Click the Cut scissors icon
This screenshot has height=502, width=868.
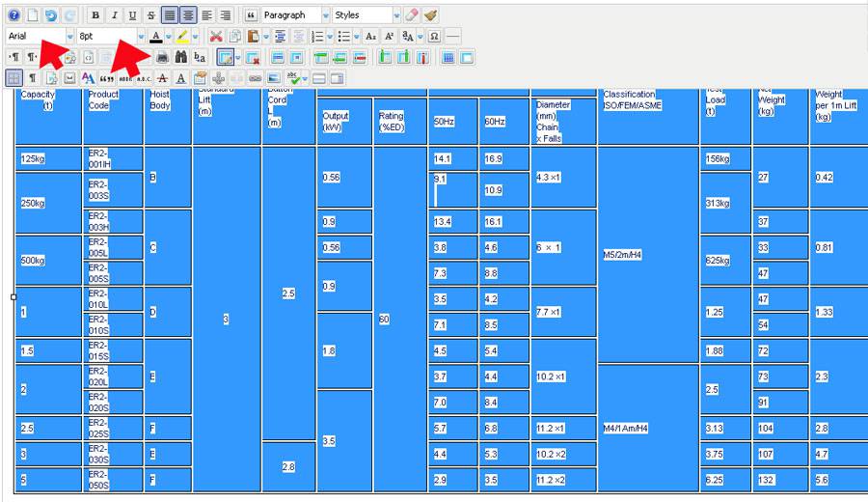(216, 37)
